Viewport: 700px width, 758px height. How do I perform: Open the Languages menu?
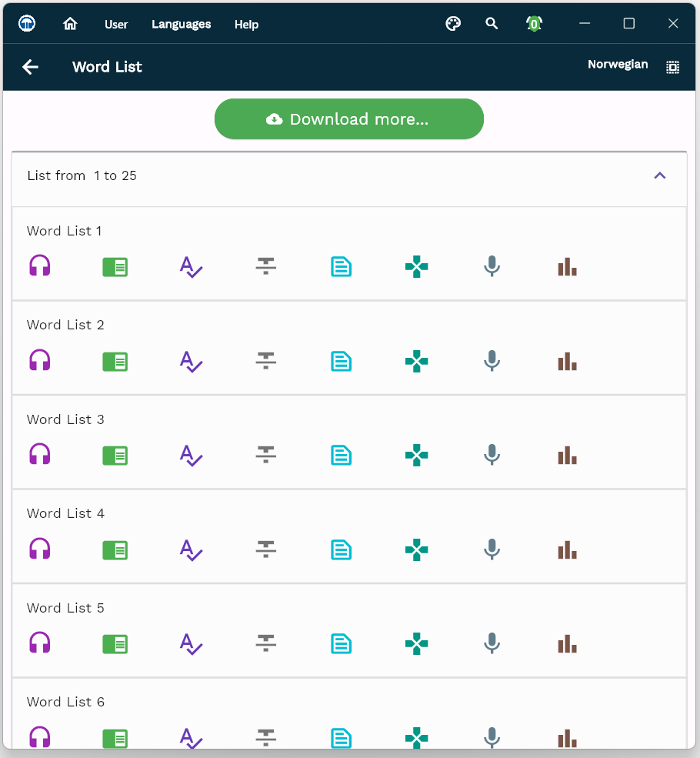click(x=181, y=25)
